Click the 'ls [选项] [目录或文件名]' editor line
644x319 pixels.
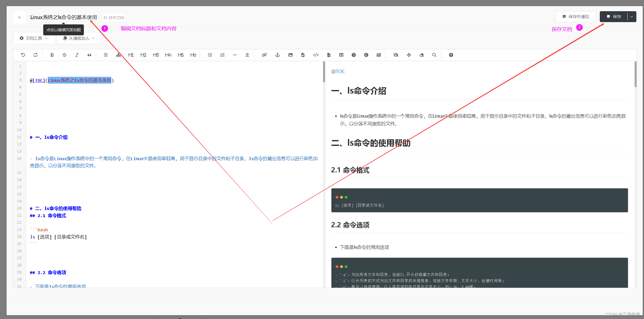pyautogui.click(x=58, y=237)
